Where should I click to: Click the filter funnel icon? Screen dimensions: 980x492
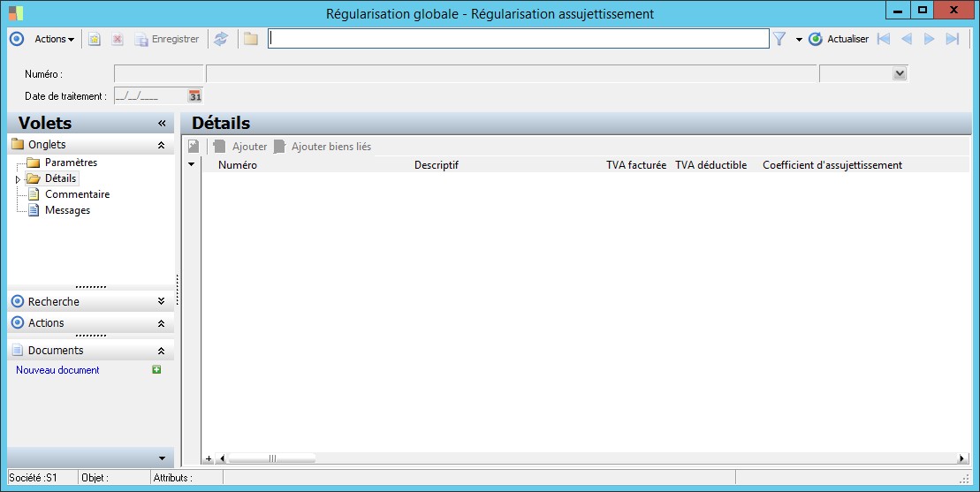point(779,39)
